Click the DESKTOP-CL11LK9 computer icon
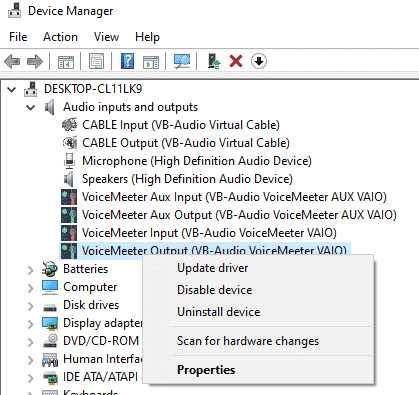The image size is (419, 395). (31, 89)
